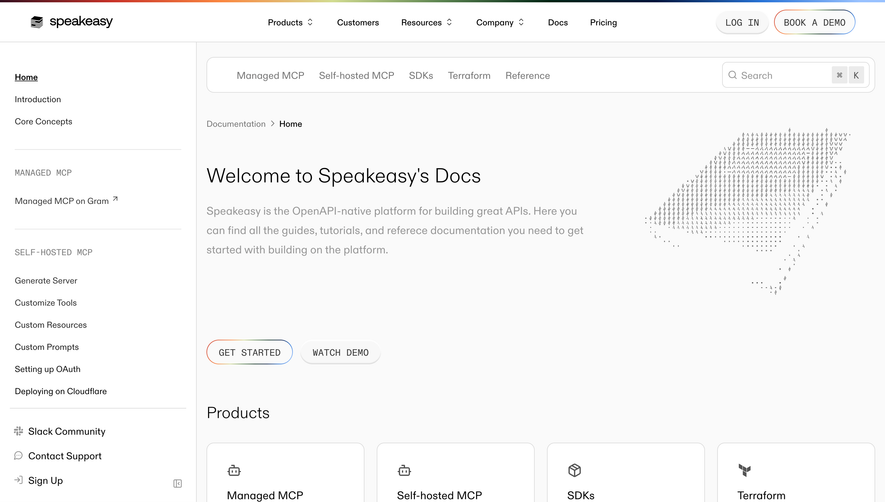Open the Contact Support link

pyautogui.click(x=65, y=456)
